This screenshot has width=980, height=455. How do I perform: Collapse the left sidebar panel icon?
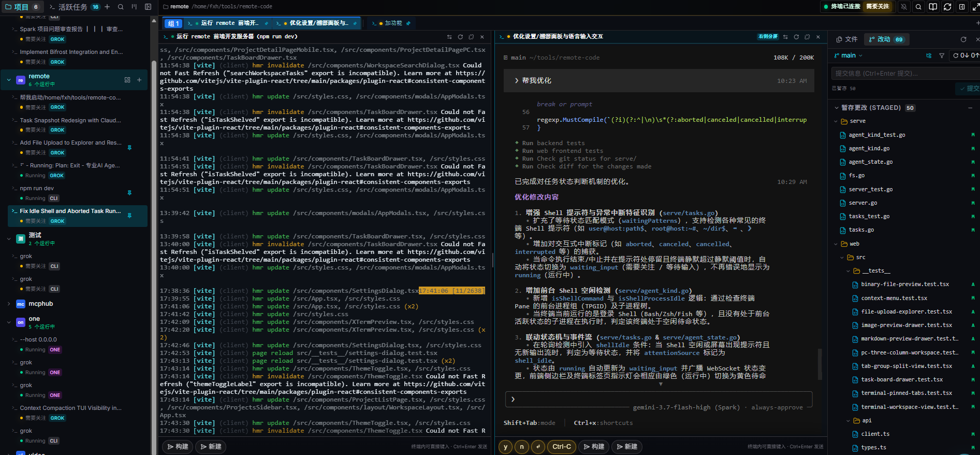[148, 7]
